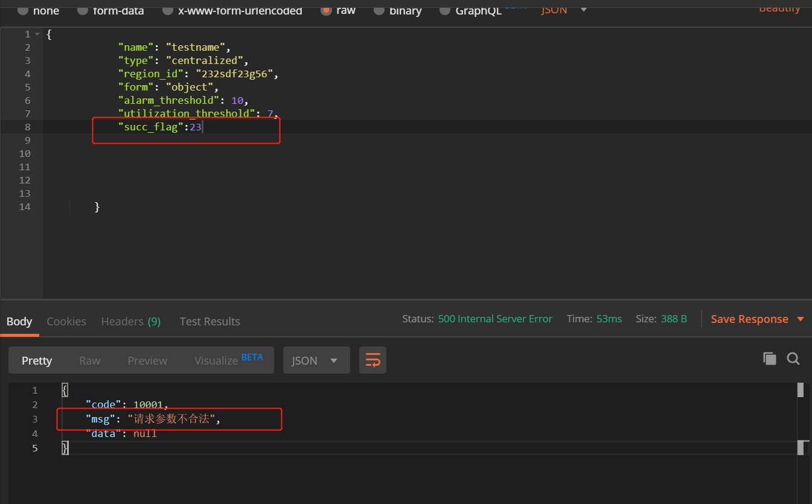Viewport: 812px width, 504px height.
Task: Select the x-www-form-urlencoded radio option
Action: tap(168, 10)
